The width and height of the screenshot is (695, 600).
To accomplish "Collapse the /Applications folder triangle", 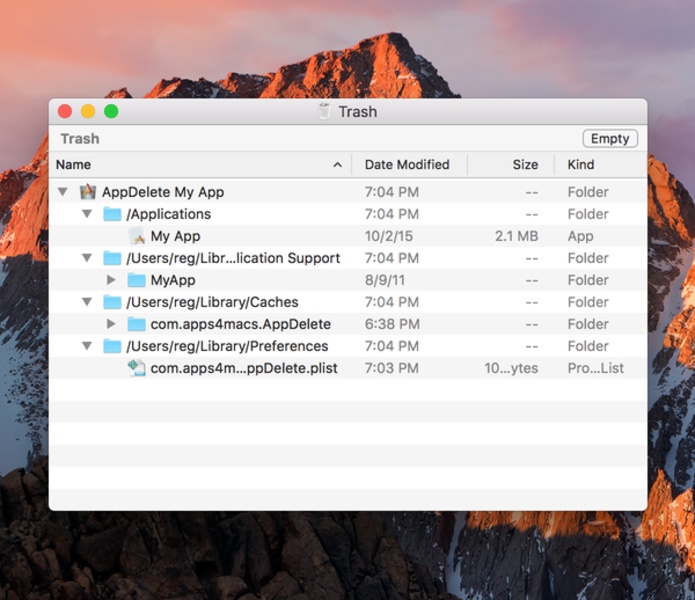I will 87,214.
